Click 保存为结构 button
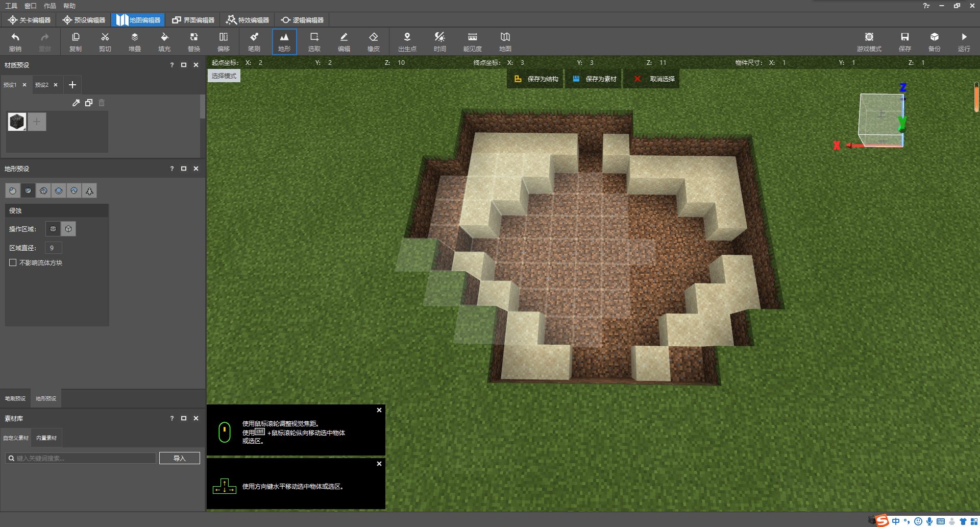The height and width of the screenshot is (527, 980). click(536, 79)
